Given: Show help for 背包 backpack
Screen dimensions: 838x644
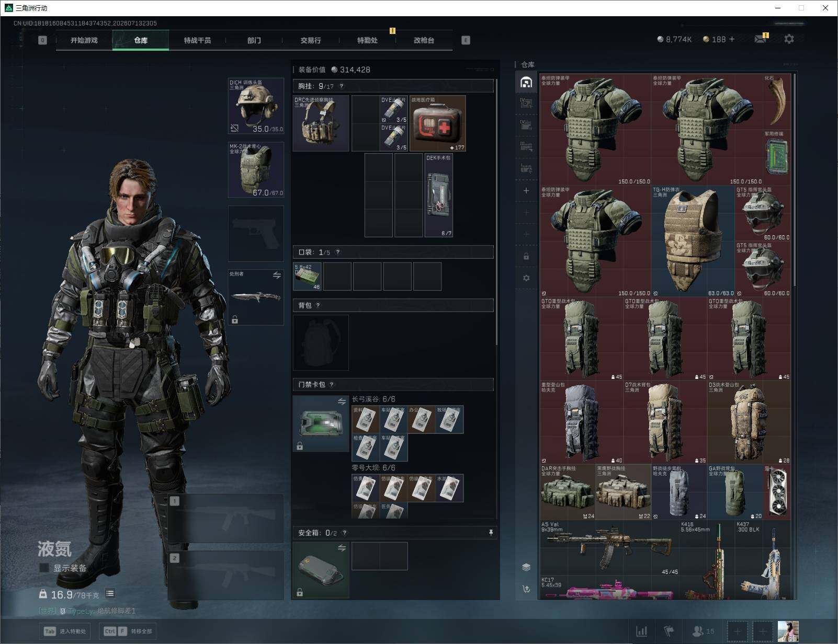Looking at the screenshot, I should click(x=318, y=305).
